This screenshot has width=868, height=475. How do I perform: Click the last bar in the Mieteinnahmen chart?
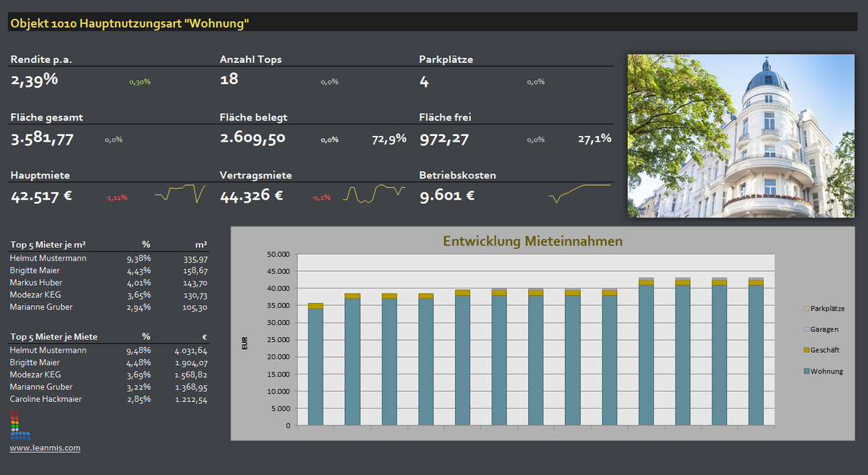pyautogui.click(x=756, y=354)
